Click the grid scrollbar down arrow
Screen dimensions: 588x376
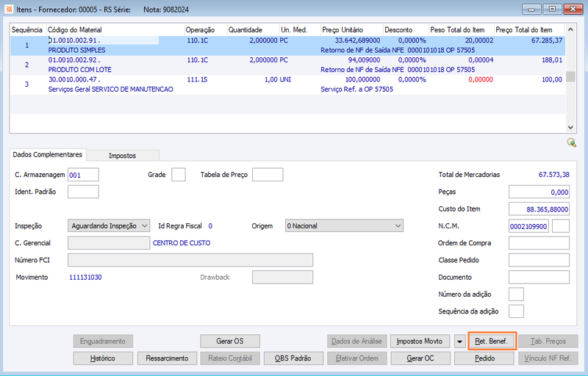tap(570, 127)
